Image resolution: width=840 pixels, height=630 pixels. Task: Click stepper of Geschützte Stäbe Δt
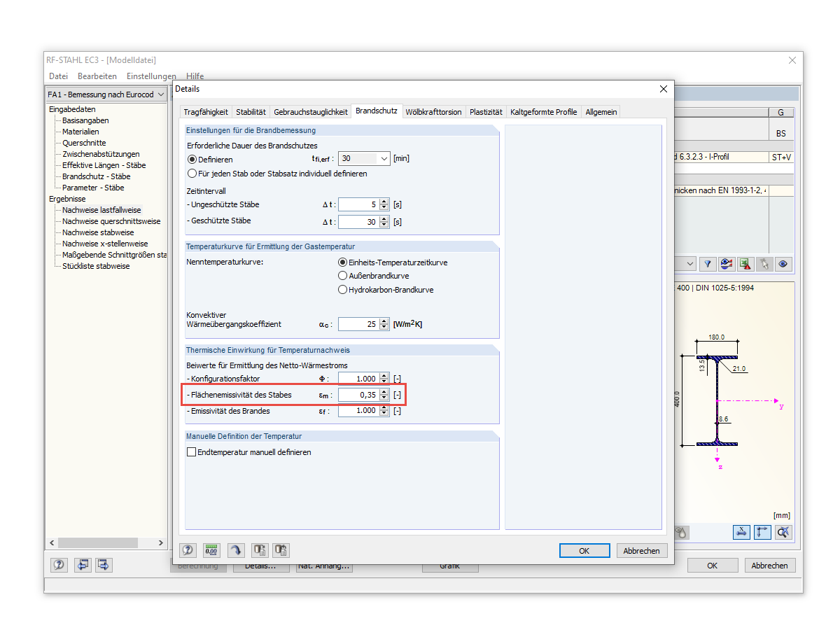coord(384,222)
